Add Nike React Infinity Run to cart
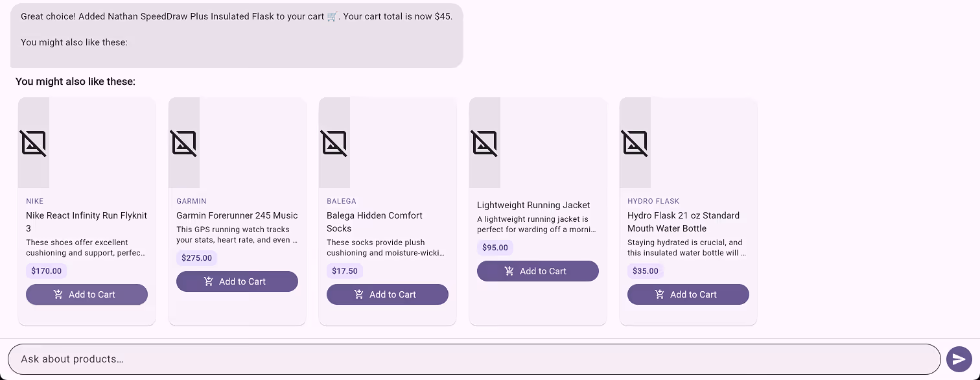Image resolution: width=980 pixels, height=380 pixels. [87, 294]
